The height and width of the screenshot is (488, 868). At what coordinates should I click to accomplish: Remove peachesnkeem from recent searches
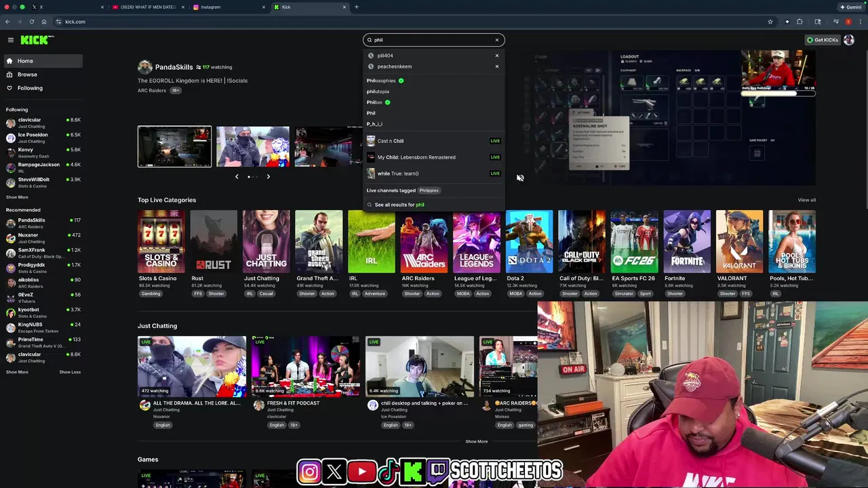pyautogui.click(x=496, y=66)
